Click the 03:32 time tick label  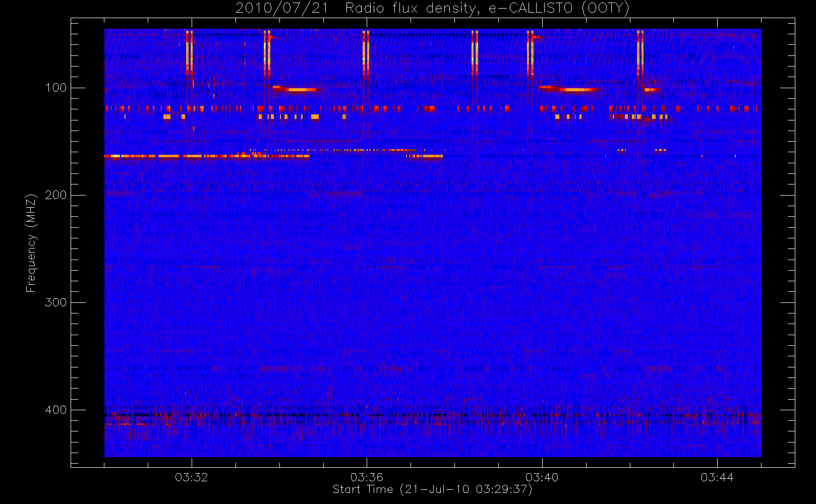point(192,477)
